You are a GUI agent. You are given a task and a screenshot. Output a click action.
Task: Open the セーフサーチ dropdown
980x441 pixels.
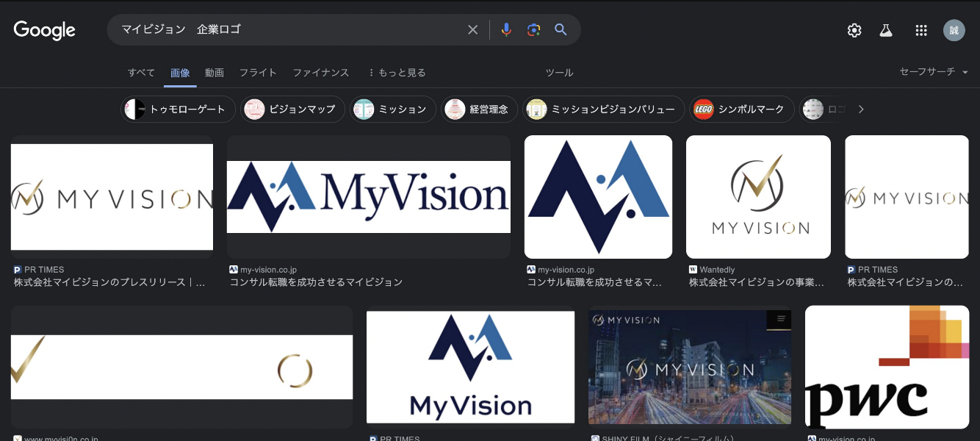[x=934, y=72]
